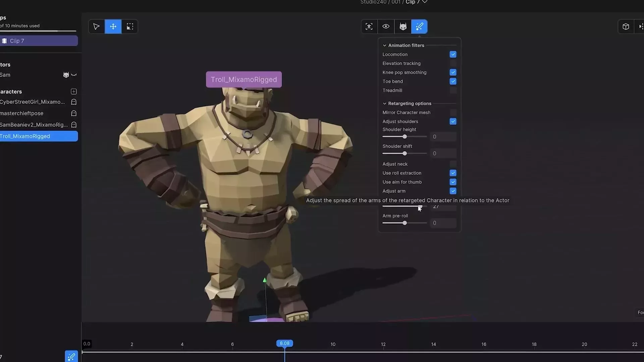This screenshot has height=362, width=644.
Task: Select the arrow pointer tool
Action: click(96, 26)
